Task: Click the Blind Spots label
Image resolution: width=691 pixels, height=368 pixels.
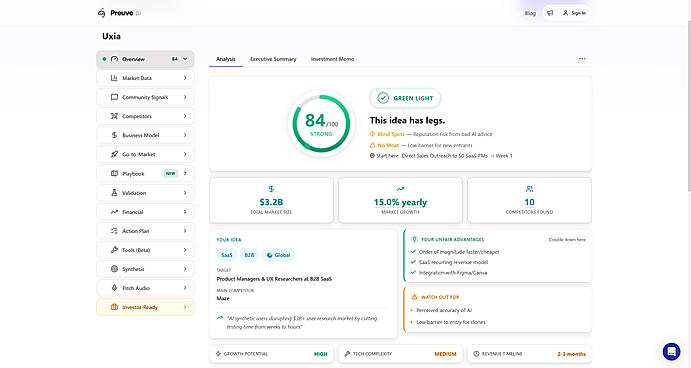Action: click(x=390, y=134)
